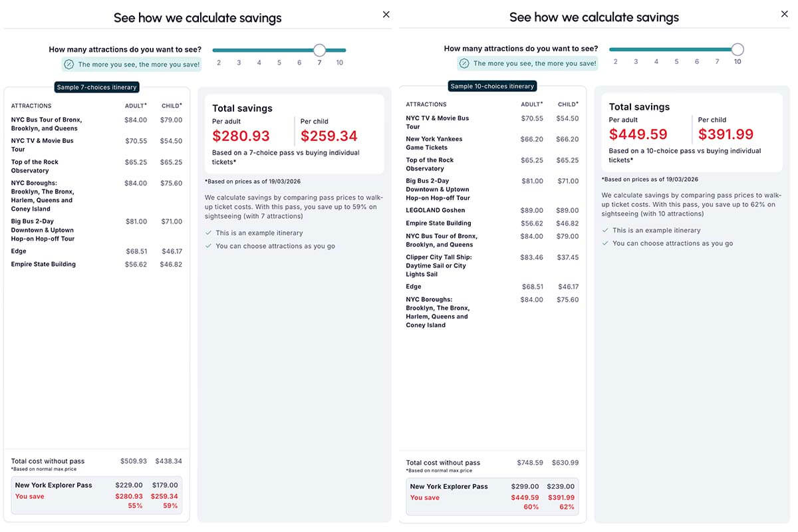
Task: Select 2 attractions on the right slider
Action: pos(615,61)
